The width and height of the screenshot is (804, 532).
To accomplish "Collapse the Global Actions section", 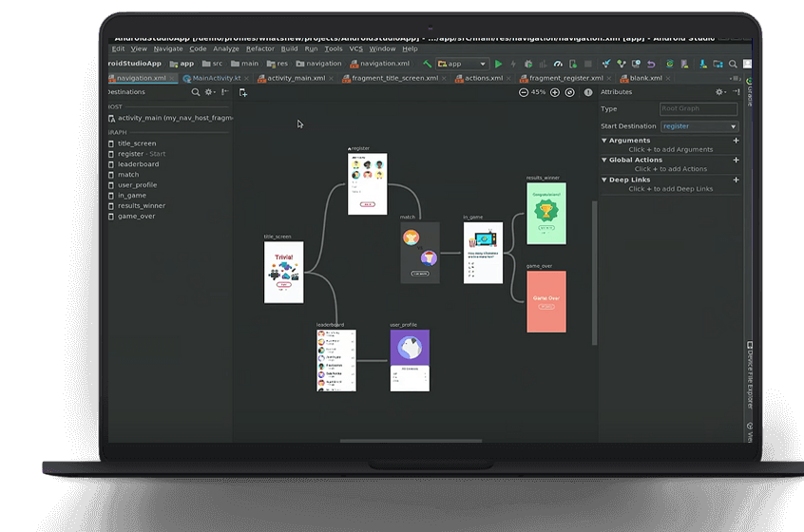I will [604, 160].
